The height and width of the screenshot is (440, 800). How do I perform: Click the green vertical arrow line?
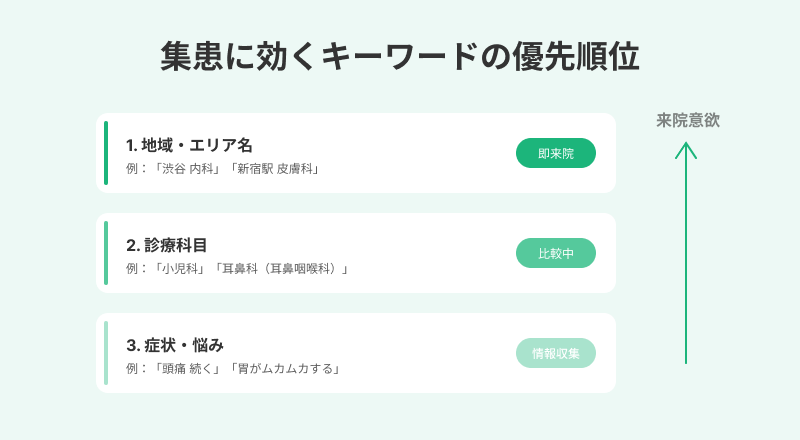686,260
